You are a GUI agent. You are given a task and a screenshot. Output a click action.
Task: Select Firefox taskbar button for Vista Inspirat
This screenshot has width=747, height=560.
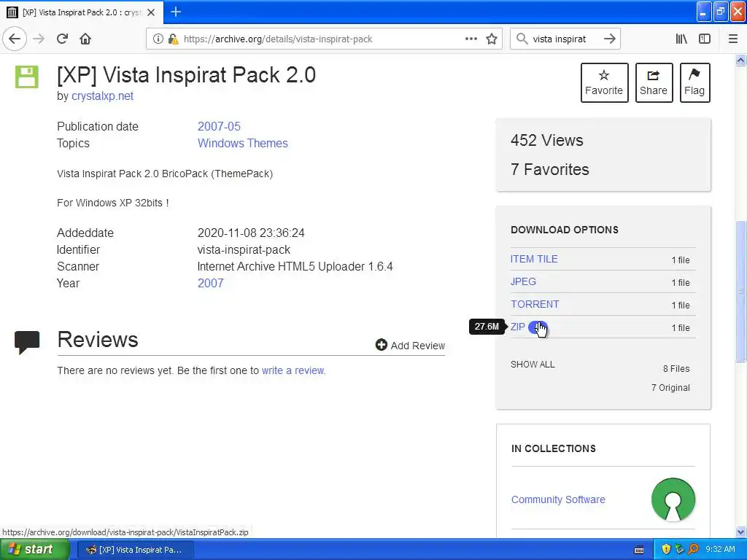pyautogui.click(x=135, y=550)
